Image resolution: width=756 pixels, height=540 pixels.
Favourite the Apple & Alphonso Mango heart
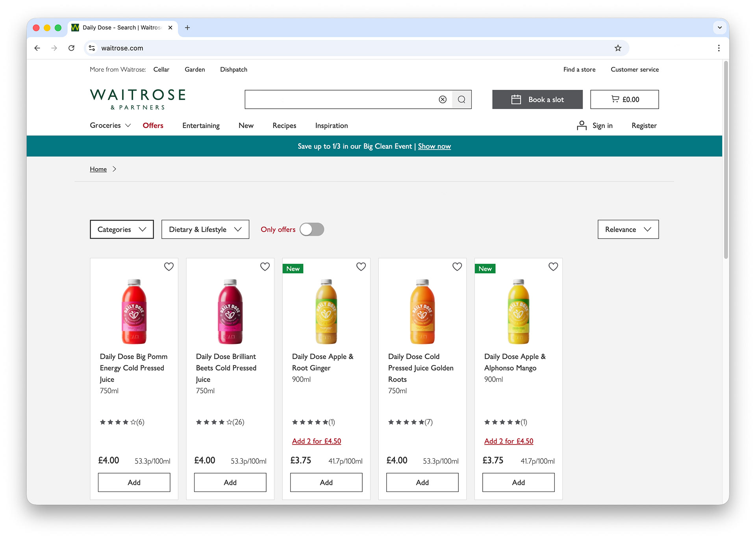point(553,267)
